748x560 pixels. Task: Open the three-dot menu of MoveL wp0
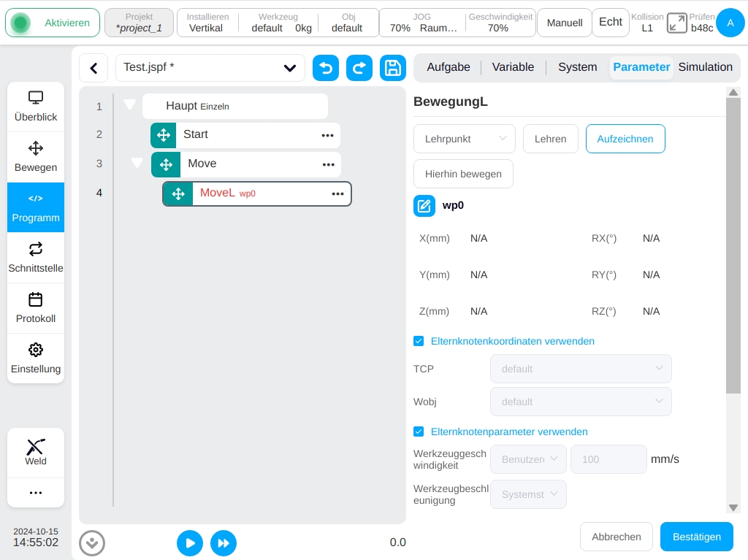coord(337,193)
